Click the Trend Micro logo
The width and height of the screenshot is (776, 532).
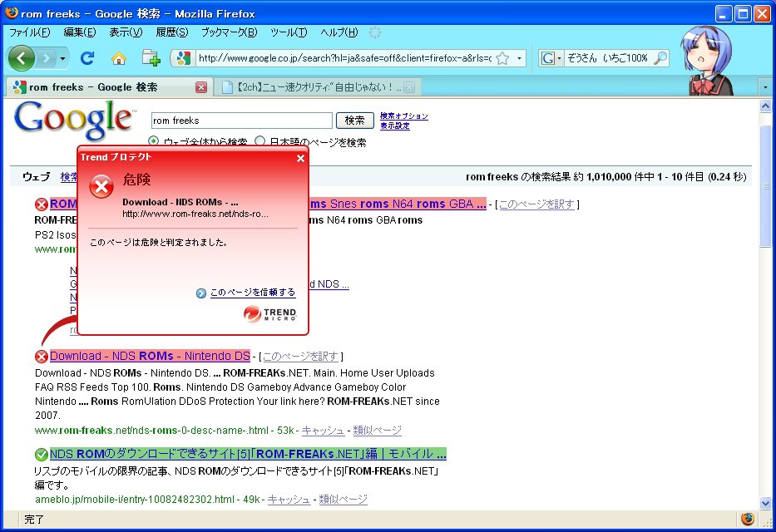(x=270, y=314)
